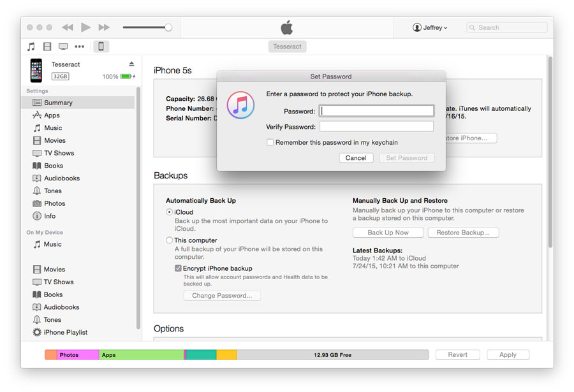Screen dimensions: 574x392
Task: Select the iPhone device icon in toolbar
Action: point(101,47)
